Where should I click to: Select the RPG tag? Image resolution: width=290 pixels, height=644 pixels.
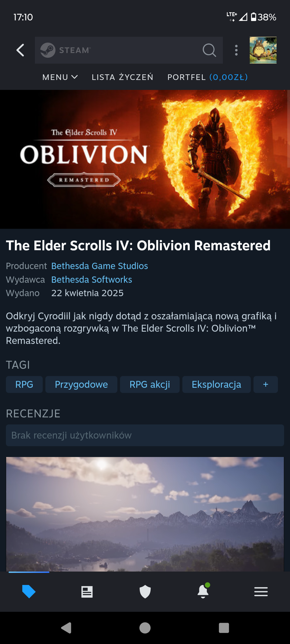[x=24, y=385]
